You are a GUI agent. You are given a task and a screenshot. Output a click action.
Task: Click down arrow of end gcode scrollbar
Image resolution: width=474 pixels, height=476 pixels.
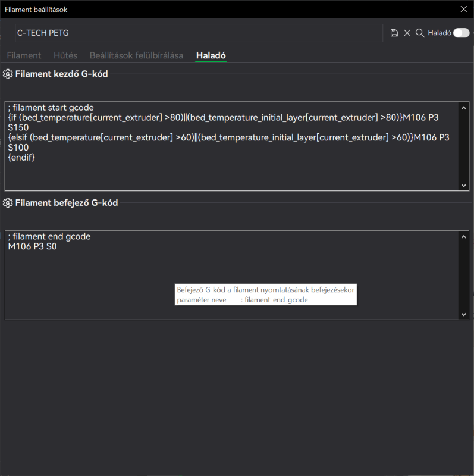[x=464, y=314]
